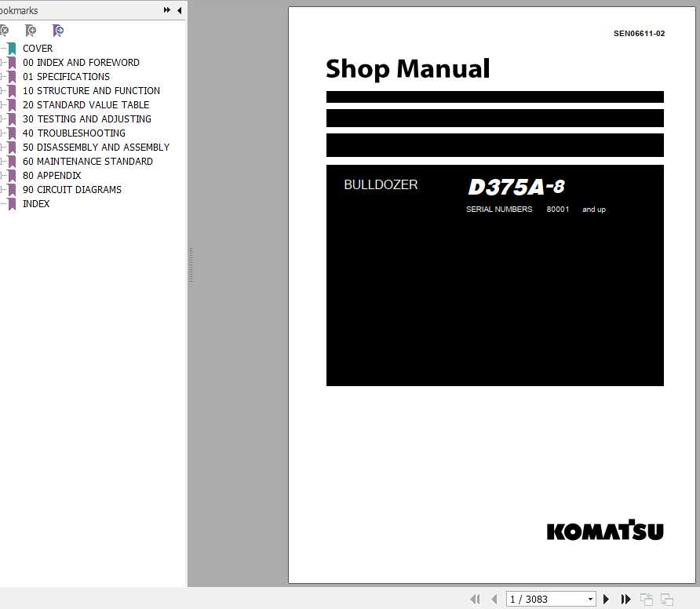The height and width of the screenshot is (609, 700).
Task: Open the 90 CIRCUIT DIAGRAMS section
Action: tap(72, 189)
